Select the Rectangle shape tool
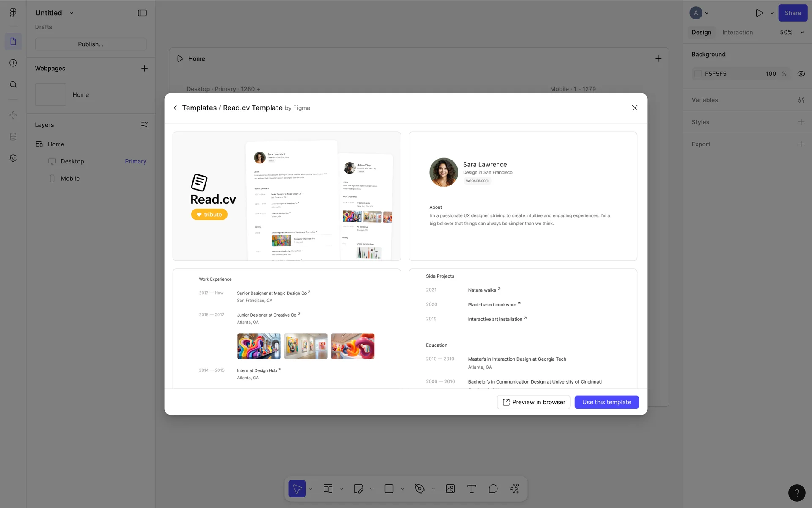The width and height of the screenshot is (812, 508). click(389, 489)
